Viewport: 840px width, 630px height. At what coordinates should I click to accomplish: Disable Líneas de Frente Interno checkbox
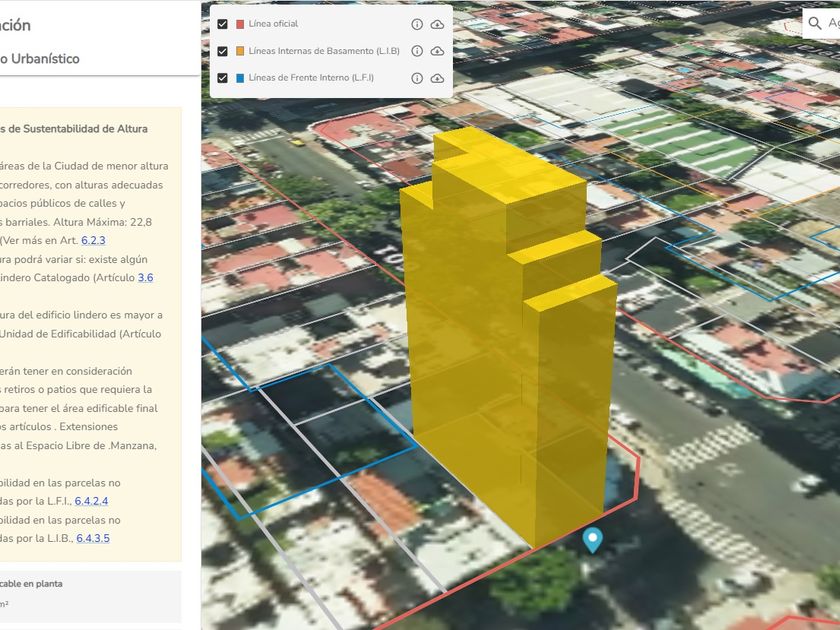(223, 78)
